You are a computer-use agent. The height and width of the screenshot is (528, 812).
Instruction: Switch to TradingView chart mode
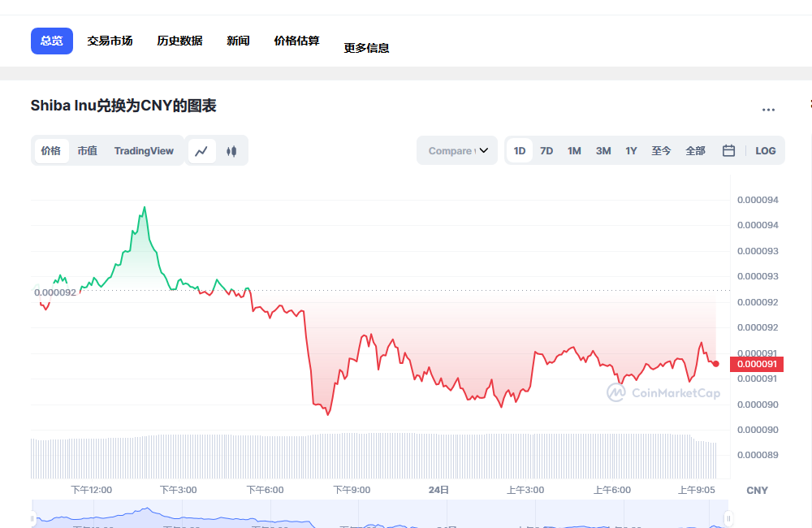144,151
